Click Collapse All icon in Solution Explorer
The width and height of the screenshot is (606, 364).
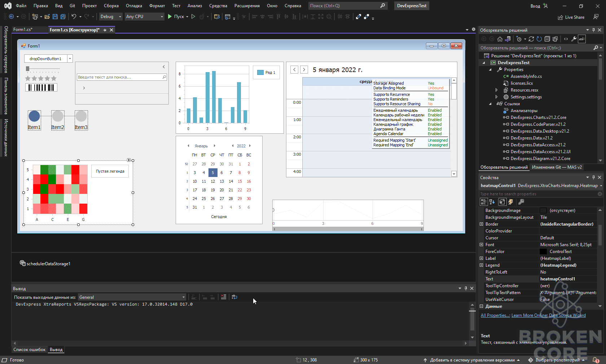(x=547, y=39)
